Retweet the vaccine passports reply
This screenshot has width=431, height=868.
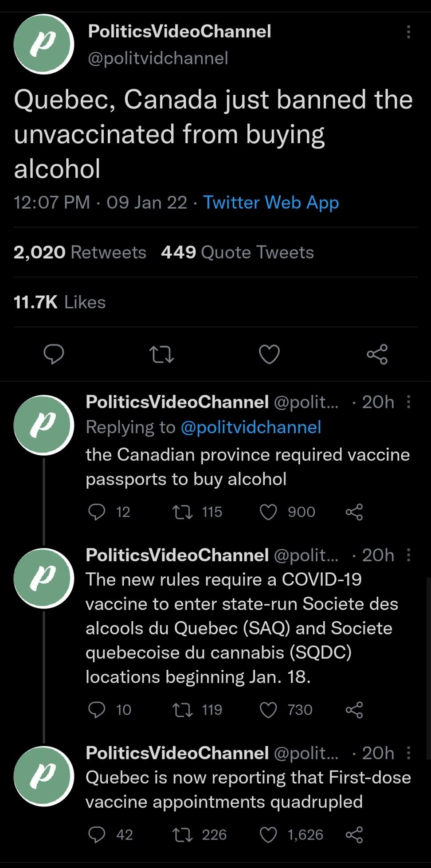click(182, 512)
